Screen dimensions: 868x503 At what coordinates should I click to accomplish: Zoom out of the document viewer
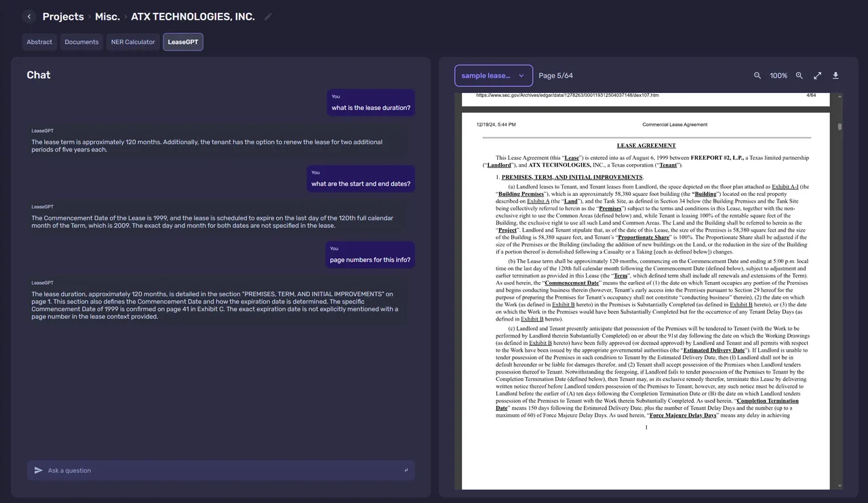[x=757, y=76]
